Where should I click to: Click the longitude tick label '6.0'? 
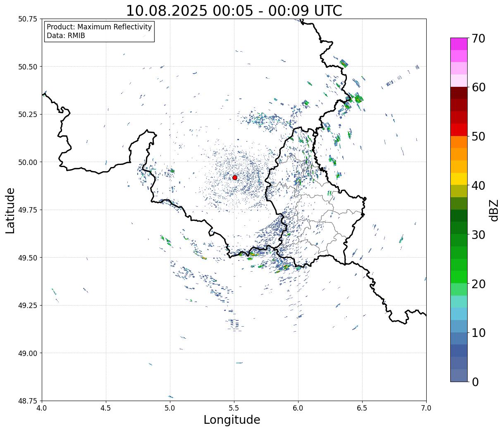coord(298,408)
